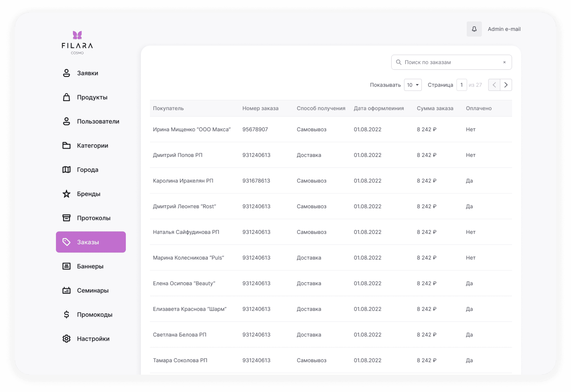
Task: Click the archive box icon beside Протоколы
Action: [x=66, y=218]
